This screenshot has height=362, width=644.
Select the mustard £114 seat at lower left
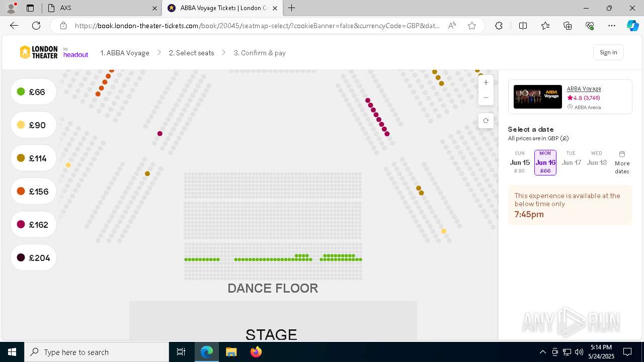[x=147, y=174]
